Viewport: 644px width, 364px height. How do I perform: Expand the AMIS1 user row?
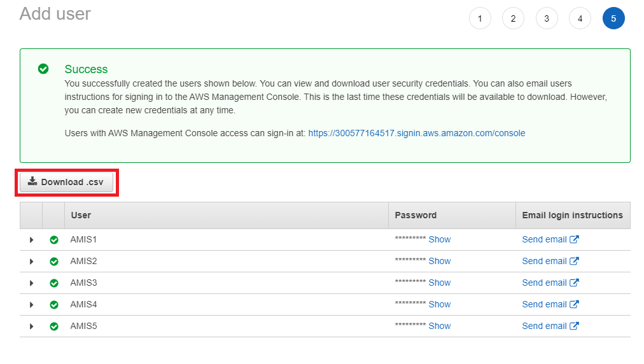[31, 240]
